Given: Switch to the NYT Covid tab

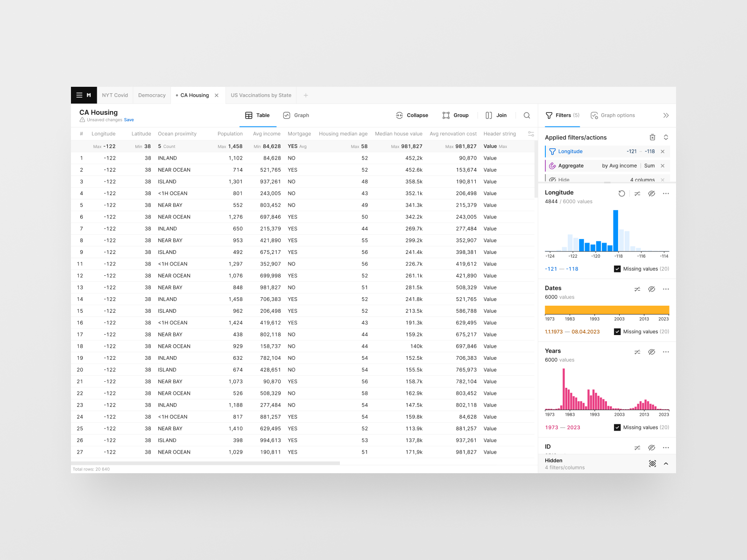Looking at the screenshot, I should click(115, 95).
